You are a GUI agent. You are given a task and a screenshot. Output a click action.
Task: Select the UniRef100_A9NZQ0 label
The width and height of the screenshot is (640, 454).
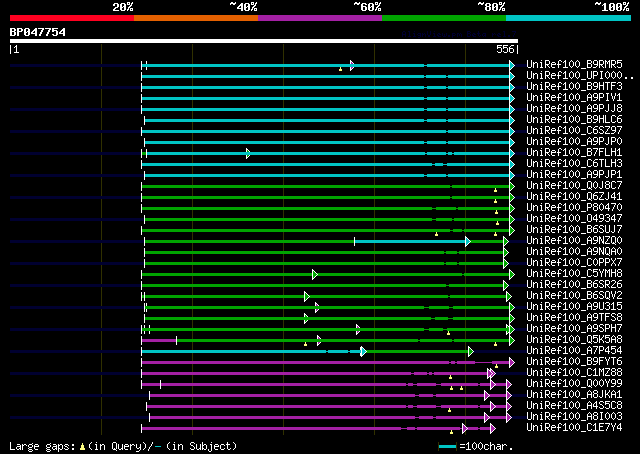574,241
